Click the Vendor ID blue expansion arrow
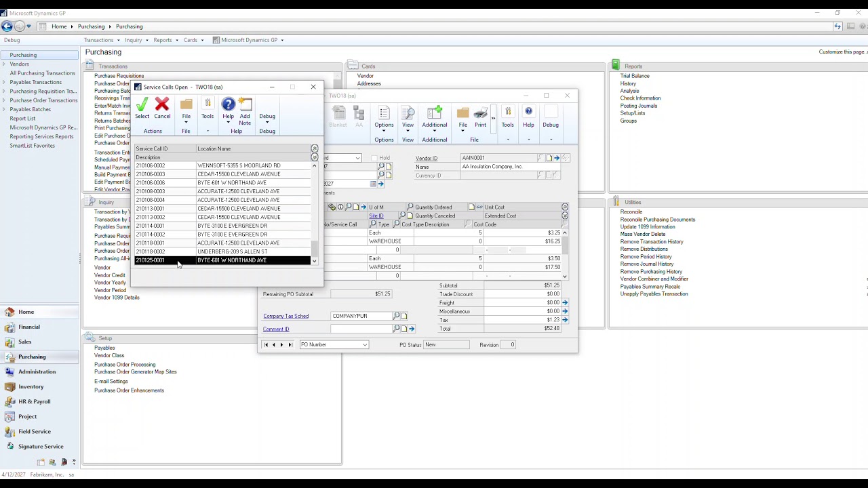 point(557,158)
